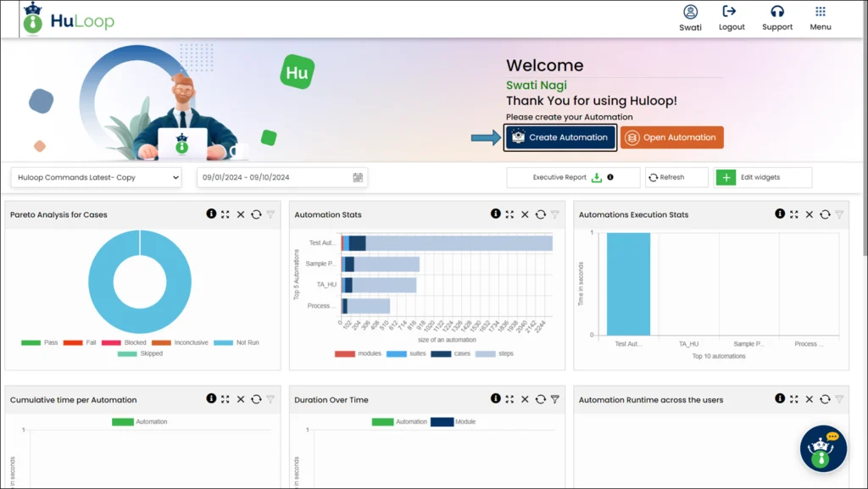
Task: Expand the Automation Stats widget to fullscreen
Action: (x=508, y=214)
